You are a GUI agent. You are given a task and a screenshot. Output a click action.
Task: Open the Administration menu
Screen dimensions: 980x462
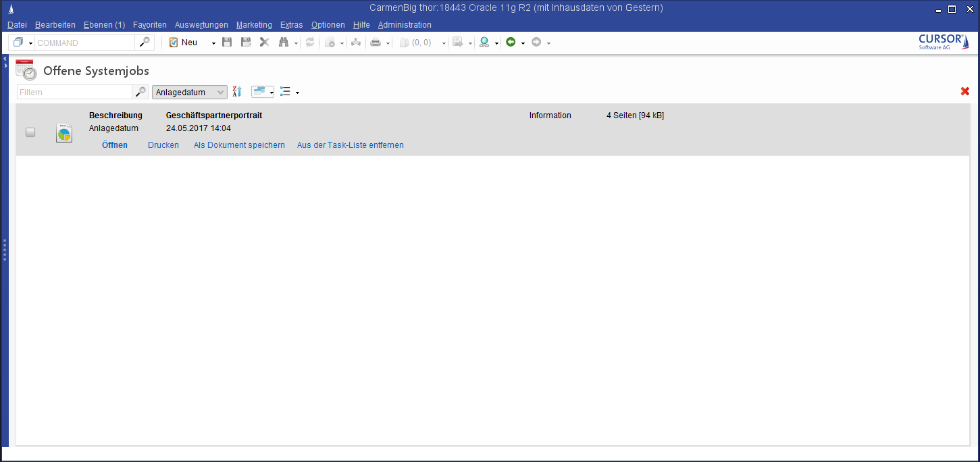point(405,25)
